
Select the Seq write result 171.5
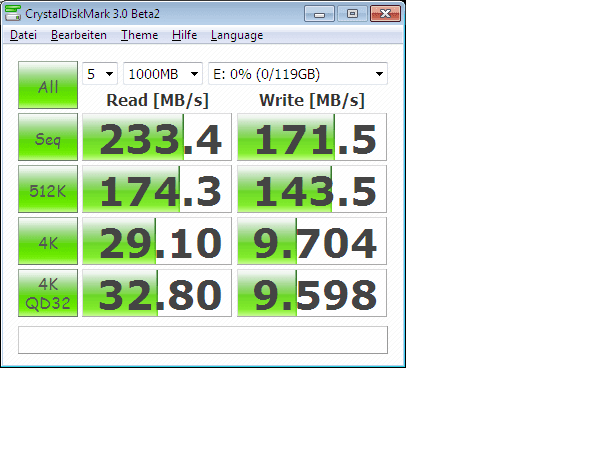312,137
